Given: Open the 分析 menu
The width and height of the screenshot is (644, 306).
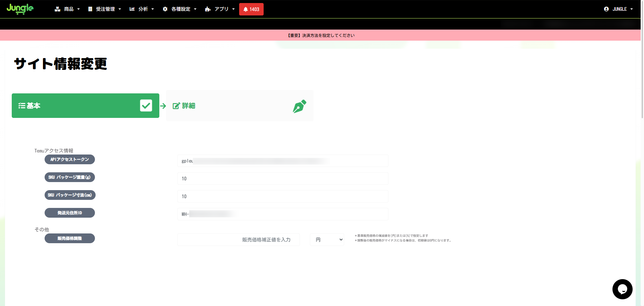Looking at the screenshot, I should click(142, 9).
